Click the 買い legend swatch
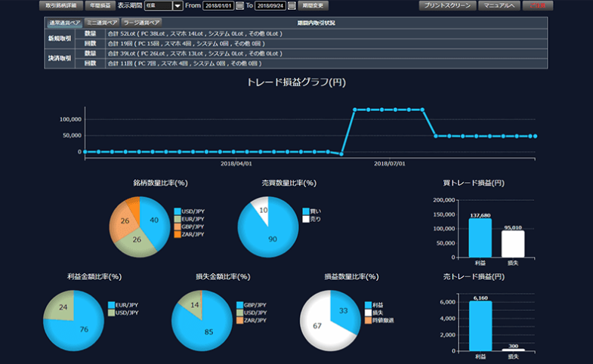The image size is (593, 364). point(306,211)
